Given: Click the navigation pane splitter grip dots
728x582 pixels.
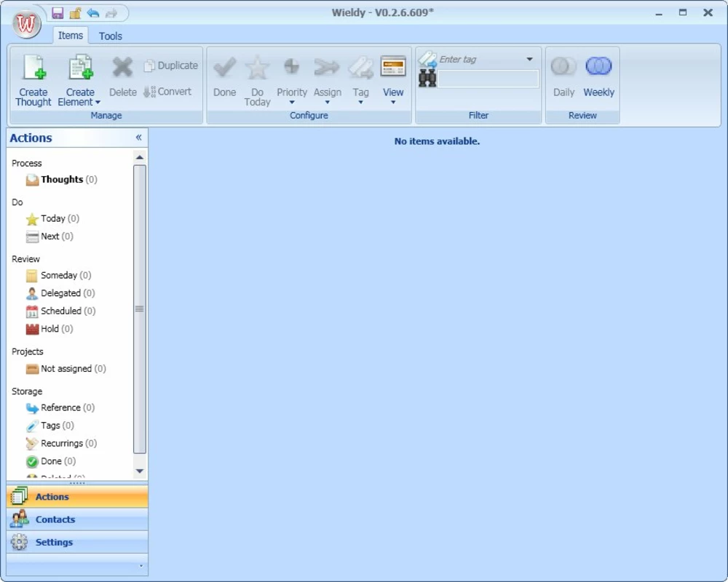Looking at the screenshot, I should [77, 482].
